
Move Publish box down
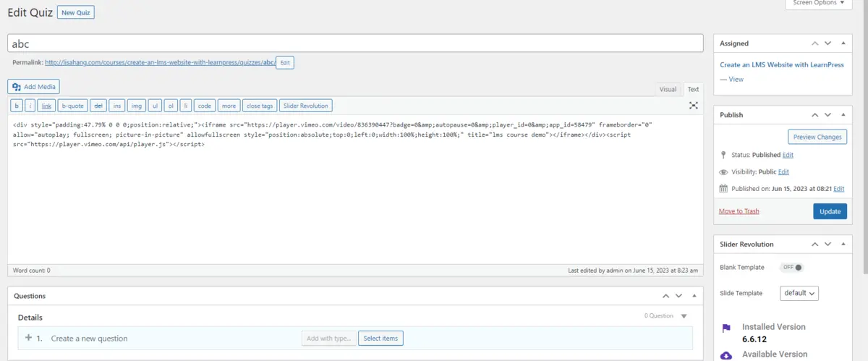tap(828, 115)
